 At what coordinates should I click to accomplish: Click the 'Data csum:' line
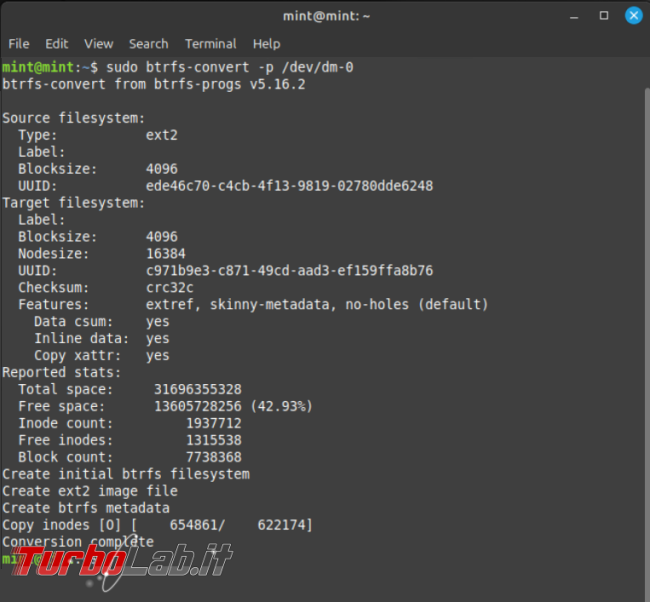tap(102, 322)
